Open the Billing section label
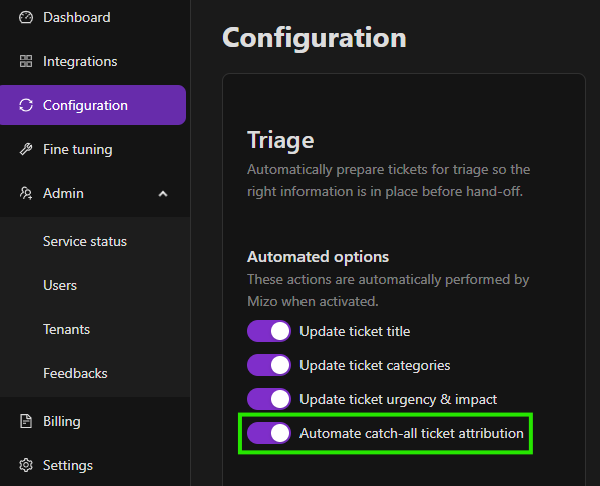This screenshot has width=600, height=486. tap(62, 421)
